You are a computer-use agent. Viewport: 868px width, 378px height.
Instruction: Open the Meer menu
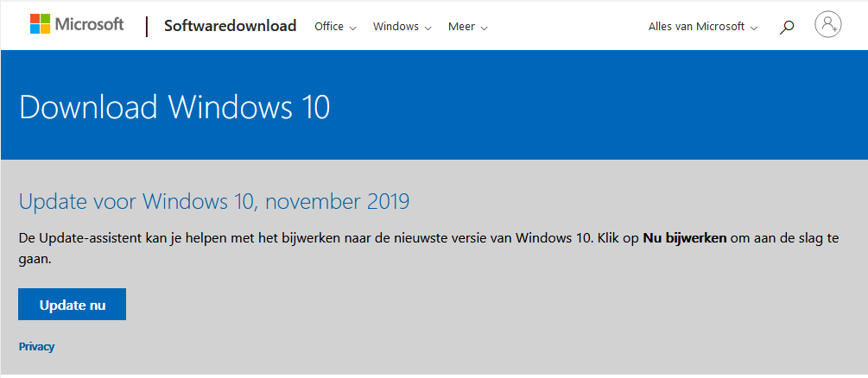[461, 27]
